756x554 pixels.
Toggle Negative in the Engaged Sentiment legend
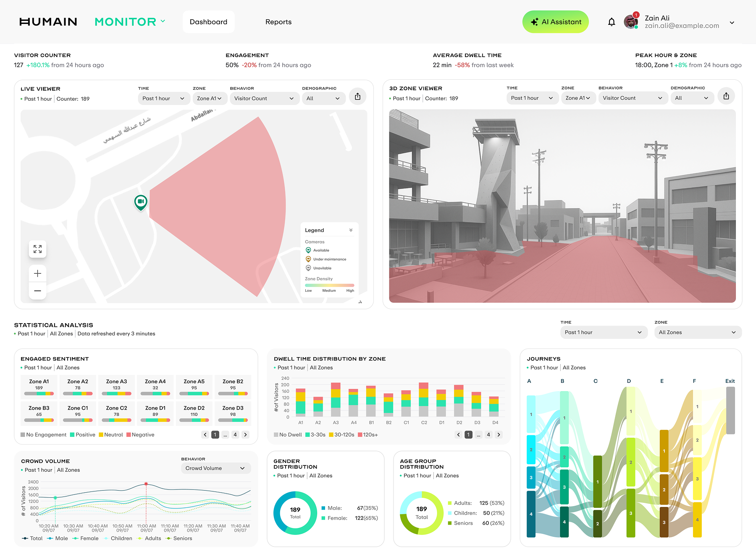[141, 434]
